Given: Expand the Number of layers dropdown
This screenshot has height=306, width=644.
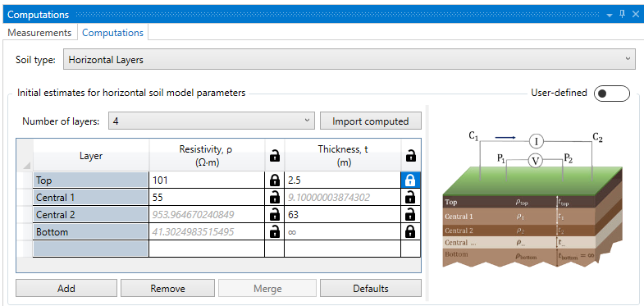Looking at the screenshot, I should (212, 121).
